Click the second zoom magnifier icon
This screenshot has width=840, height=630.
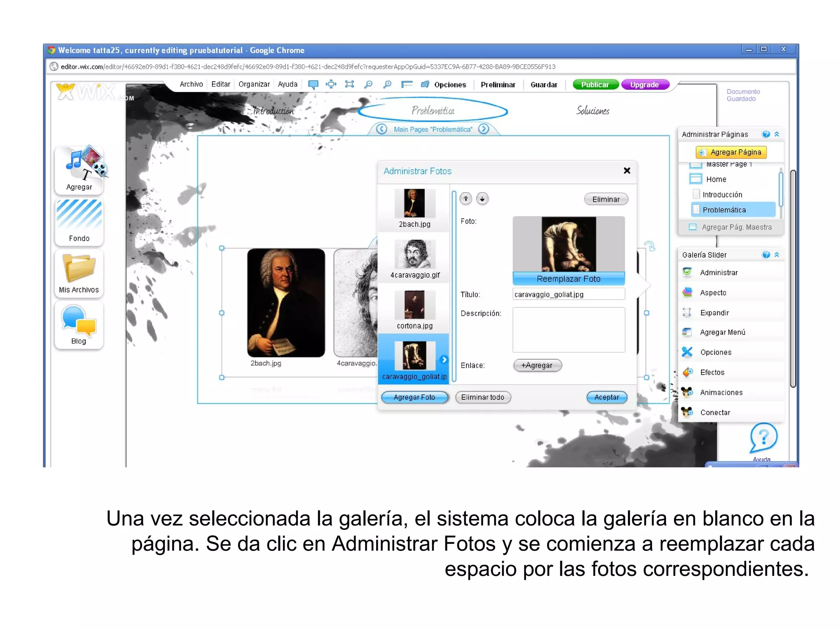coord(387,84)
